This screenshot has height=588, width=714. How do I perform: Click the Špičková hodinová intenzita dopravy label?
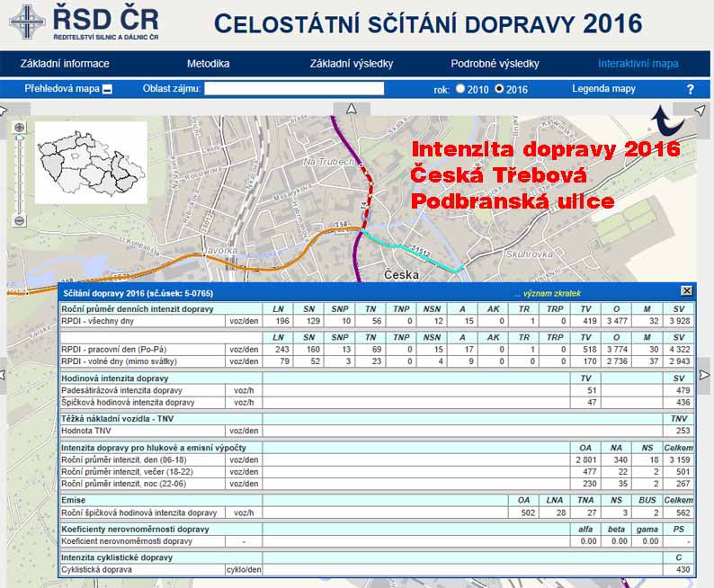pyautogui.click(x=128, y=402)
